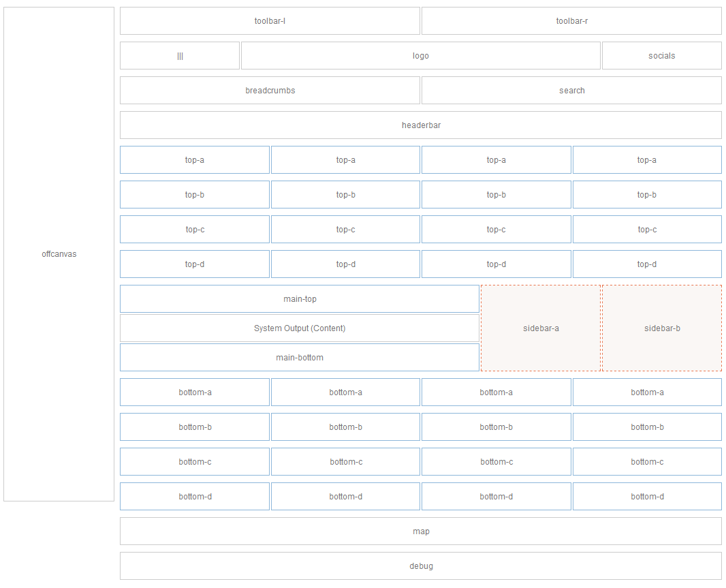The height and width of the screenshot is (588, 726).
Task: Select the toolbar-l position box
Action: 270,21
